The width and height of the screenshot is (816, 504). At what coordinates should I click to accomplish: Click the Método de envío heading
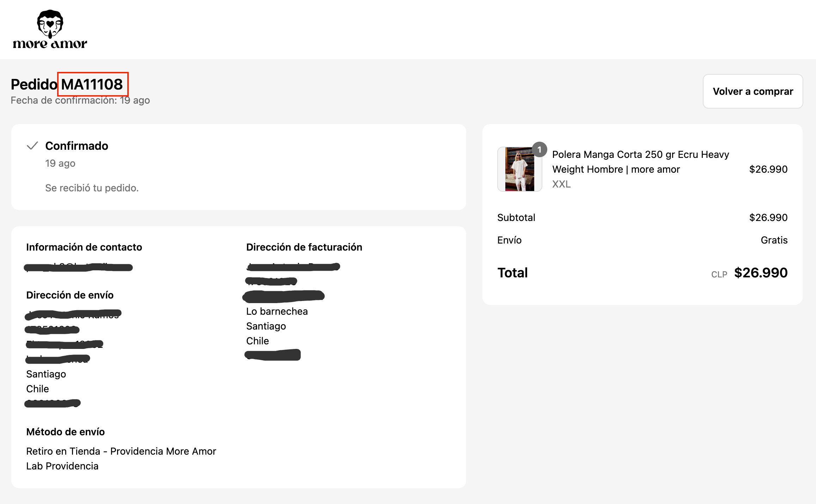tap(65, 432)
